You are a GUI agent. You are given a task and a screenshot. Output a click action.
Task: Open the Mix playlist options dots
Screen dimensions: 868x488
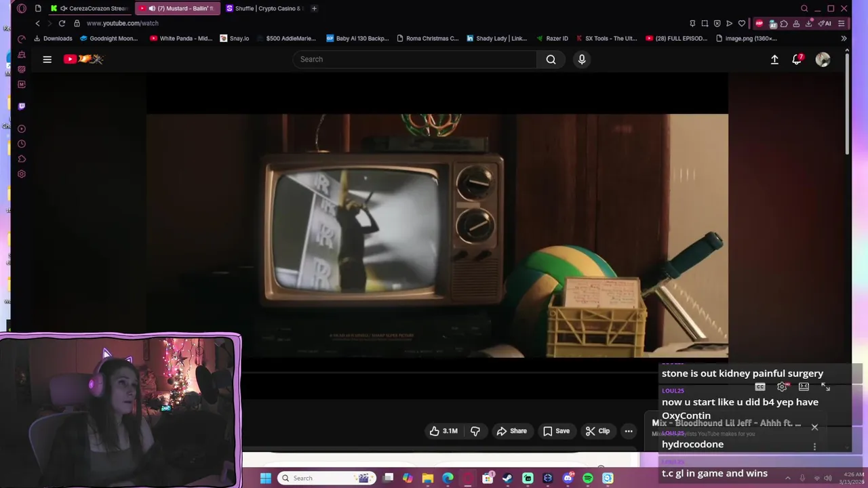814,446
